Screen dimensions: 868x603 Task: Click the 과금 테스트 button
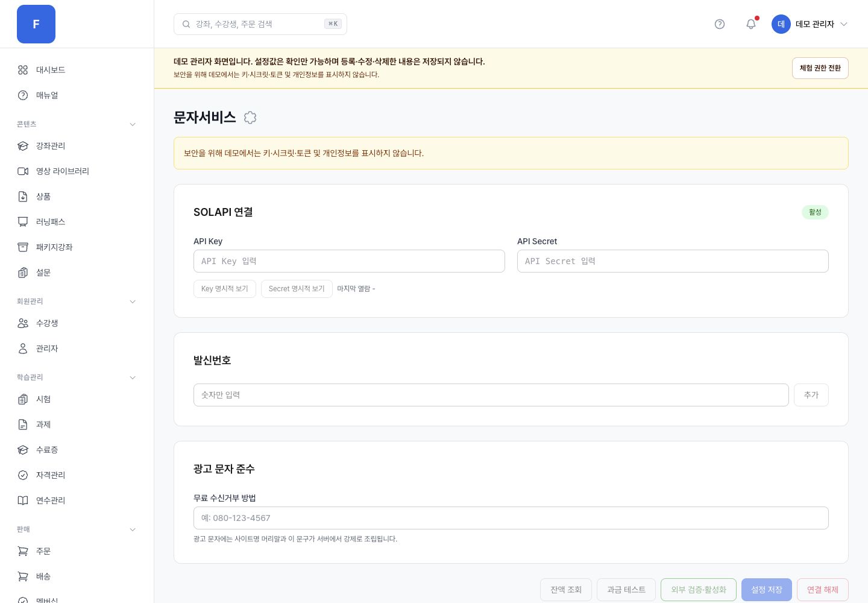(x=626, y=590)
